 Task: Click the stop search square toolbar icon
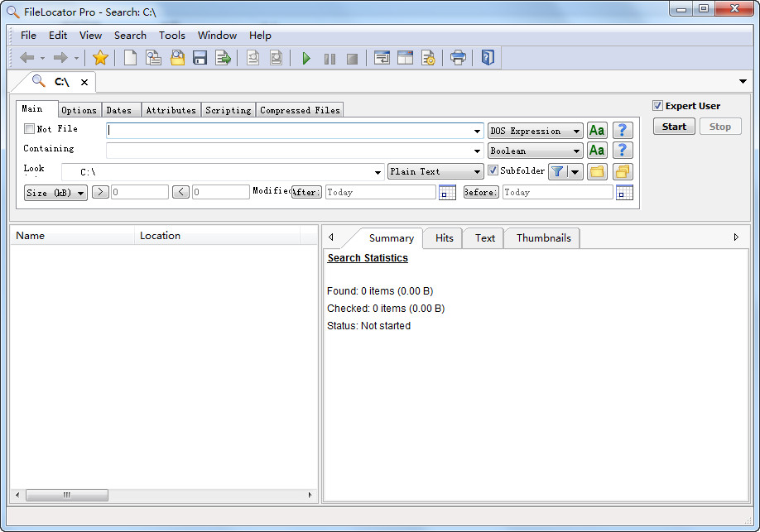pos(353,59)
